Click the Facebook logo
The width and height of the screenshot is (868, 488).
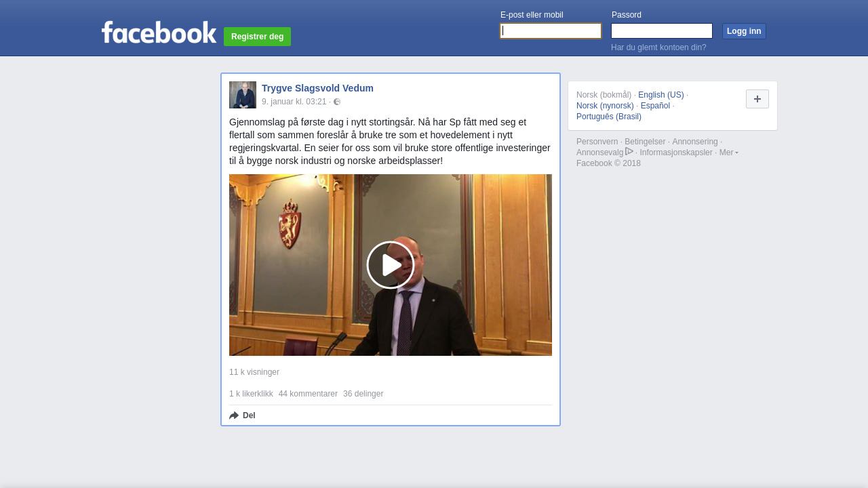tap(159, 32)
